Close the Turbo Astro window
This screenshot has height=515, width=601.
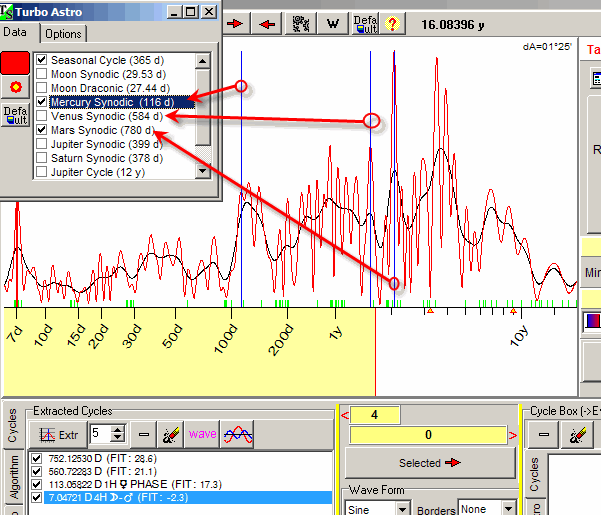pyautogui.click(x=209, y=12)
